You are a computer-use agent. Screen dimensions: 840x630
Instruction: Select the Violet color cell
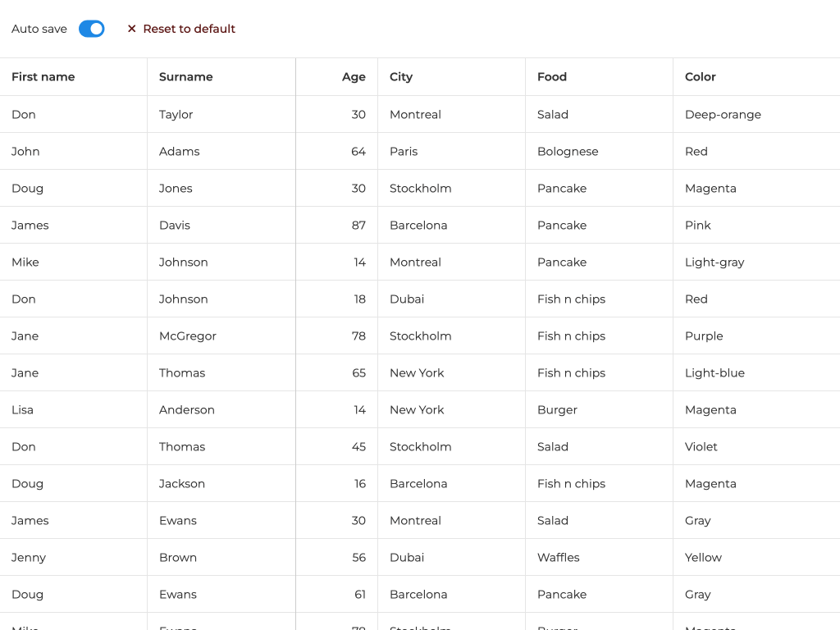coord(701,447)
